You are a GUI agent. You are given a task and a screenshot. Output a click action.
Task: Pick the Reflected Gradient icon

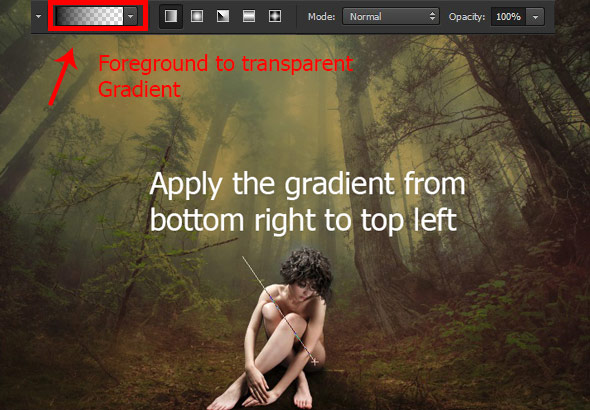249,17
